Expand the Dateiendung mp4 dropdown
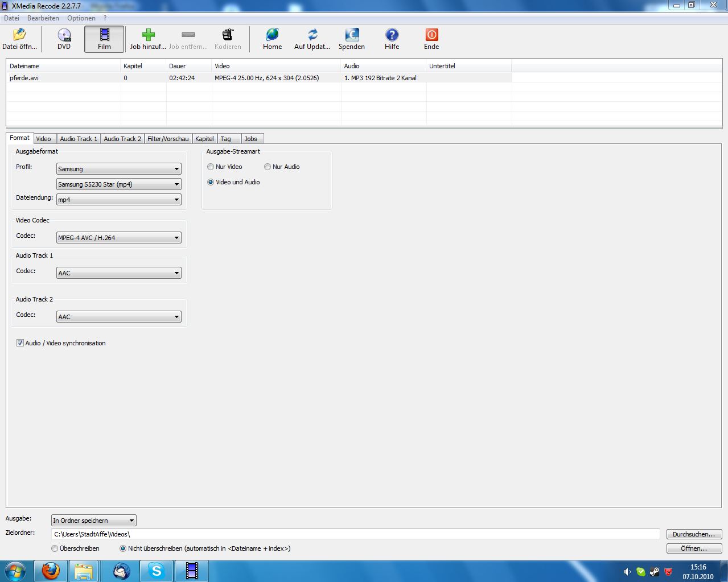The height and width of the screenshot is (582, 728). point(119,200)
